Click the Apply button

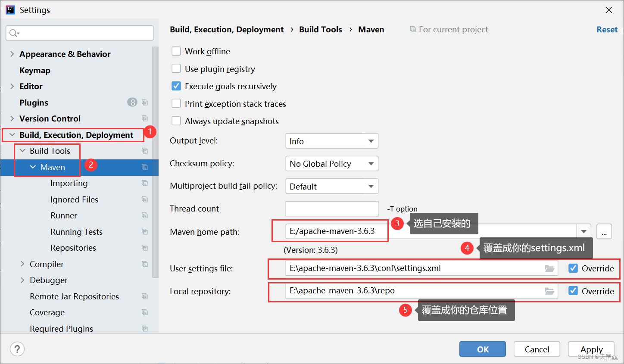point(591,349)
